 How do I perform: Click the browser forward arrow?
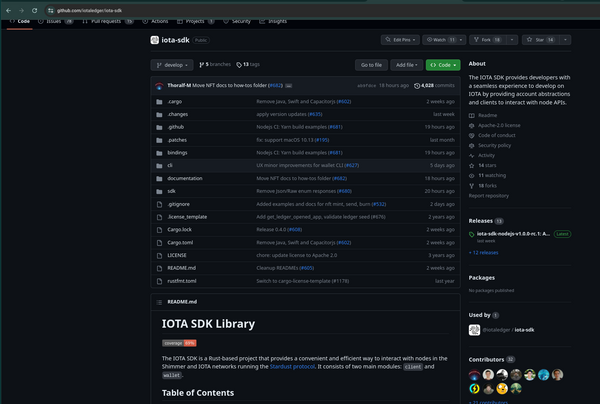[21, 10]
